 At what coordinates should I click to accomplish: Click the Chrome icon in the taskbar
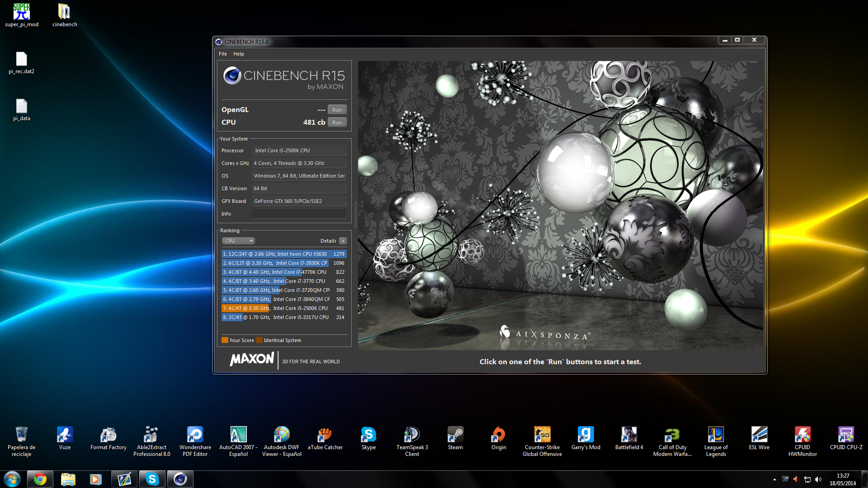[x=40, y=479]
